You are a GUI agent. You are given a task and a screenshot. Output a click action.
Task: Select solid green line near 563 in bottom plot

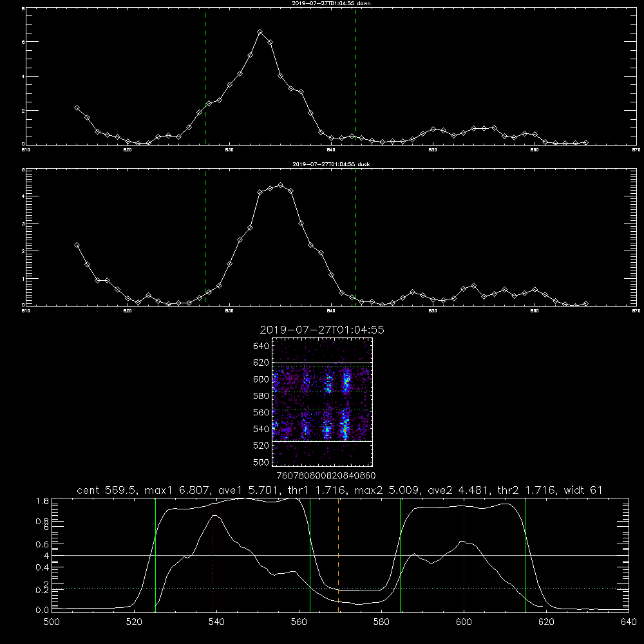coord(310,555)
